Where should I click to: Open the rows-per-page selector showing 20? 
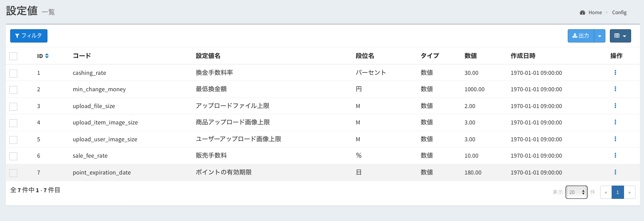[x=576, y=192]
